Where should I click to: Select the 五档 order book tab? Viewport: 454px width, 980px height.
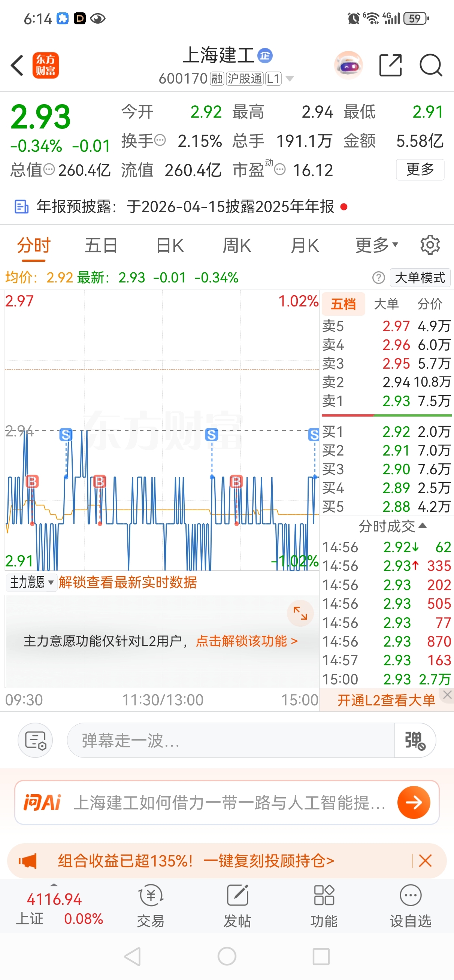pyautogui.click(x=343, y=304)
